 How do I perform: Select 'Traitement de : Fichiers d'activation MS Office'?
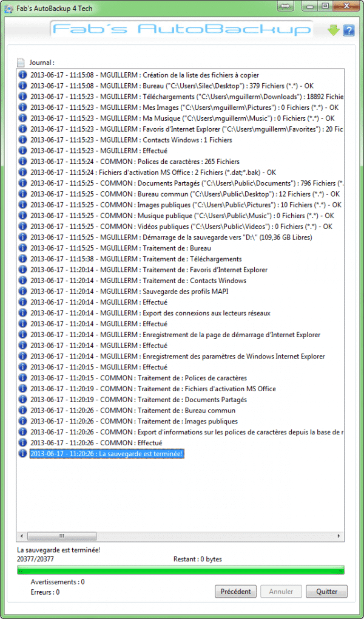click(x=153, y=389)
